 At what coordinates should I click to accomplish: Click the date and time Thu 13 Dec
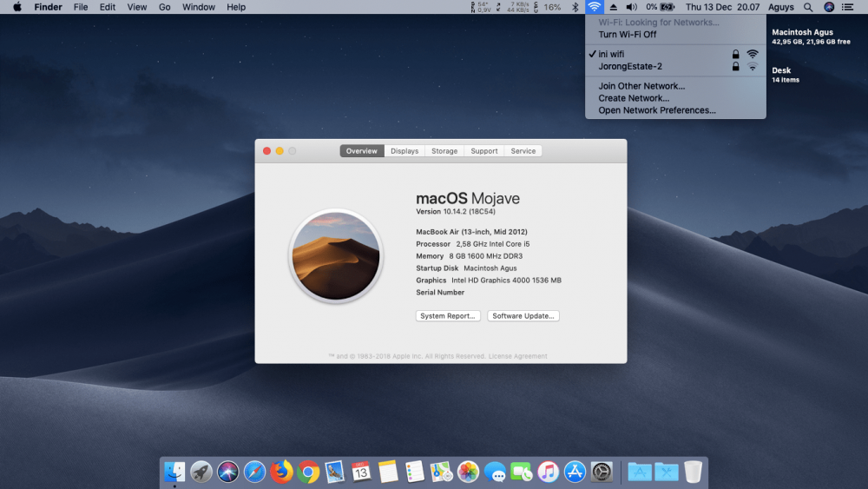point(722,7)
